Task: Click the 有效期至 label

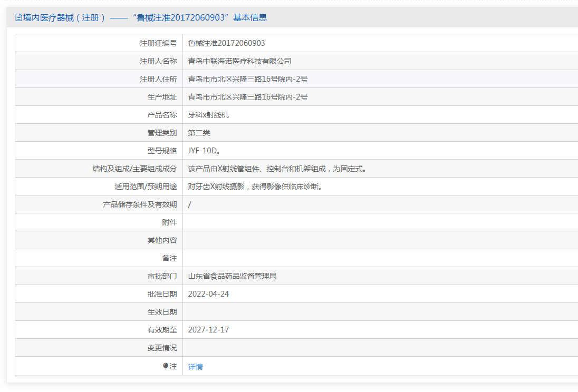Action: tap(162, 330)
